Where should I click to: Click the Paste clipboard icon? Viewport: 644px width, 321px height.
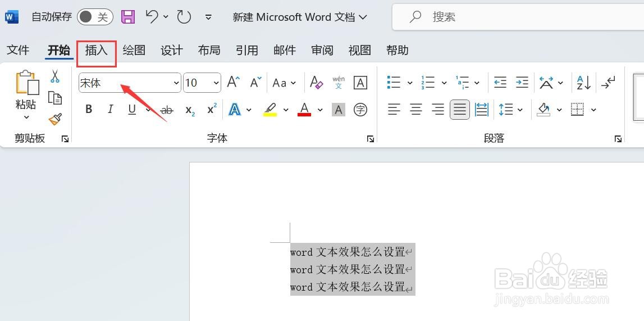tap(27, 82)
